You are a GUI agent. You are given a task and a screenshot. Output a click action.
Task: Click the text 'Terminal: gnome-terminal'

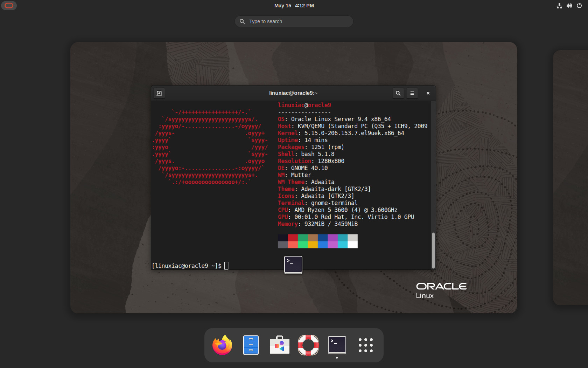point(318,203)
